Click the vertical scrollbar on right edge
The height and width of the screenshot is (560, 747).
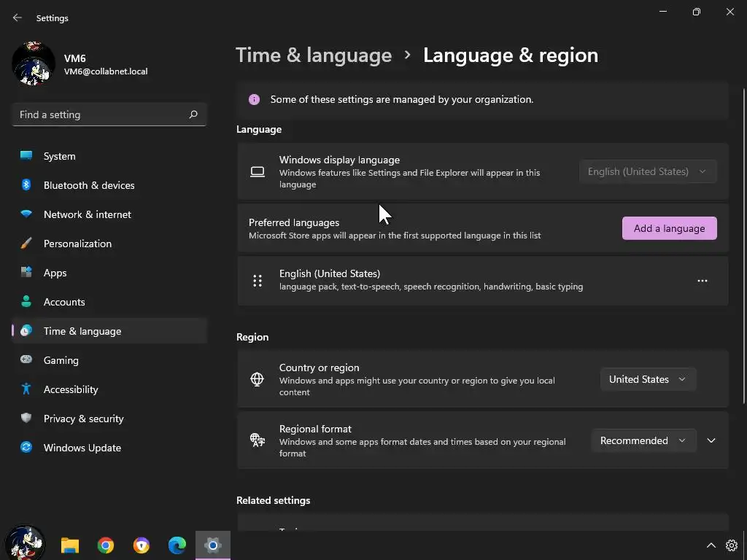744,245
